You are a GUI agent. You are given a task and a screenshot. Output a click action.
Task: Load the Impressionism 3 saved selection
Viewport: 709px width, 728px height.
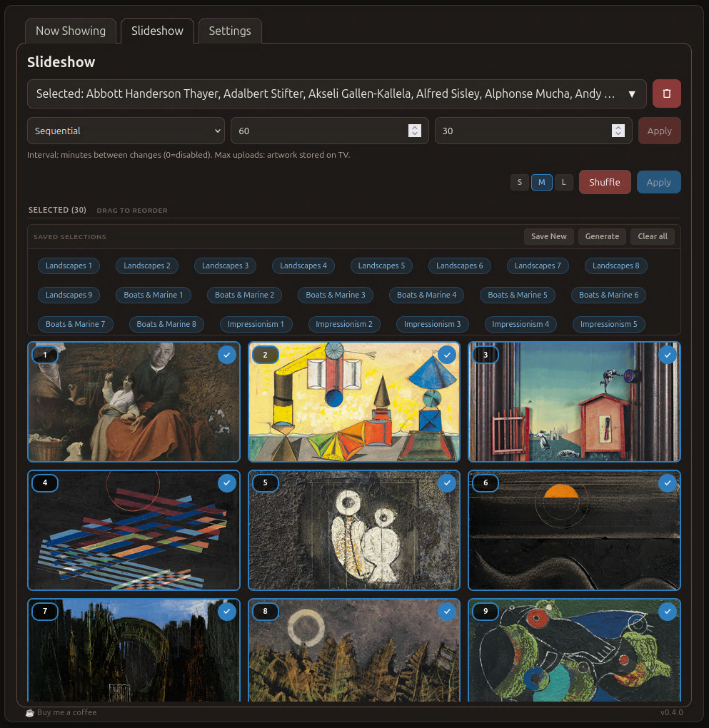[x=432, y=324]
